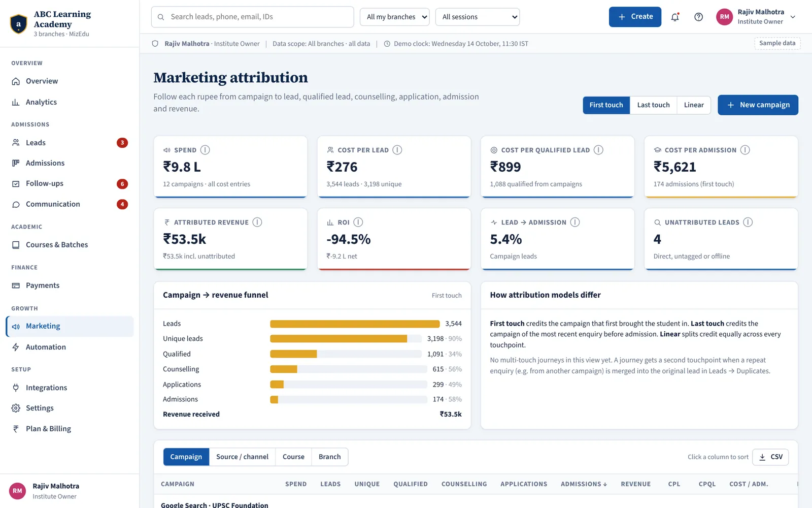Click the Analytics bar chart icon
812x508 pixels.
click(16, 102)
